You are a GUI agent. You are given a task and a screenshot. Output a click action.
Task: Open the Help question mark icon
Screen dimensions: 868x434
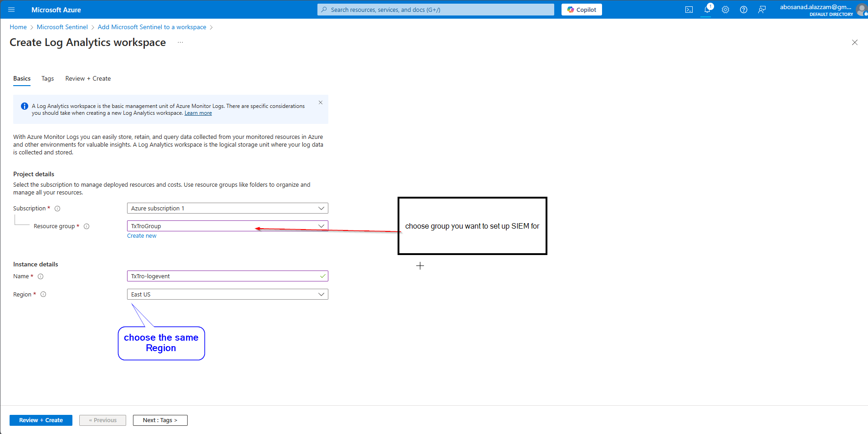[744, 10]
